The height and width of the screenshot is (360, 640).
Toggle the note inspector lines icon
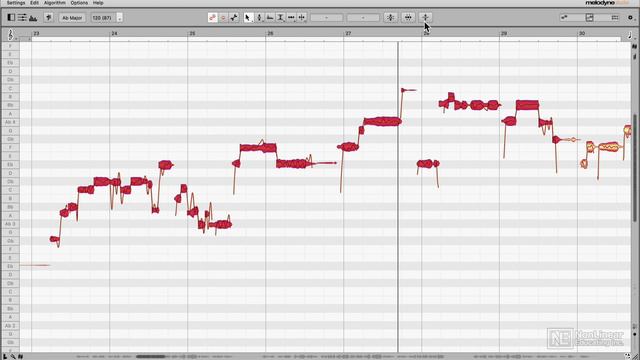tap(22, 18)
